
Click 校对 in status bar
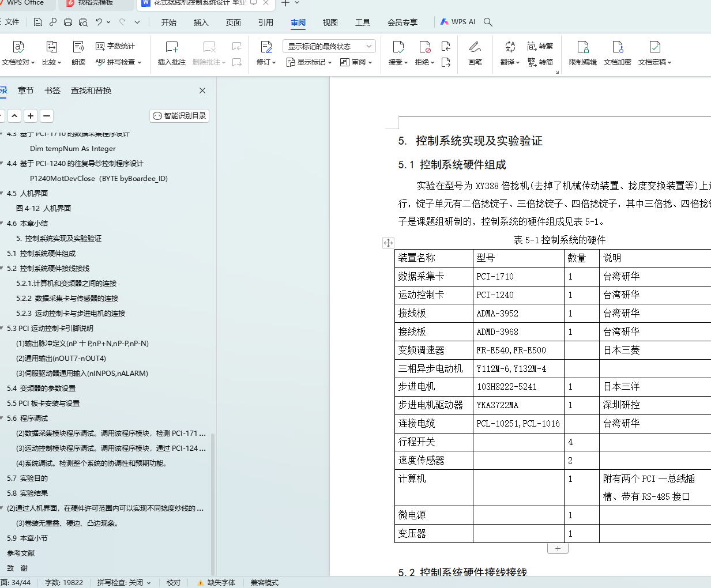coord(174,583)
